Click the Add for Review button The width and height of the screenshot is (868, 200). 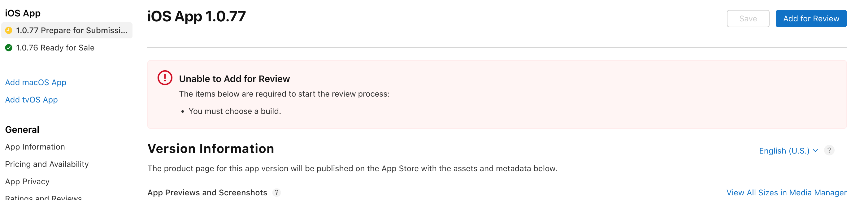[811, 19]
